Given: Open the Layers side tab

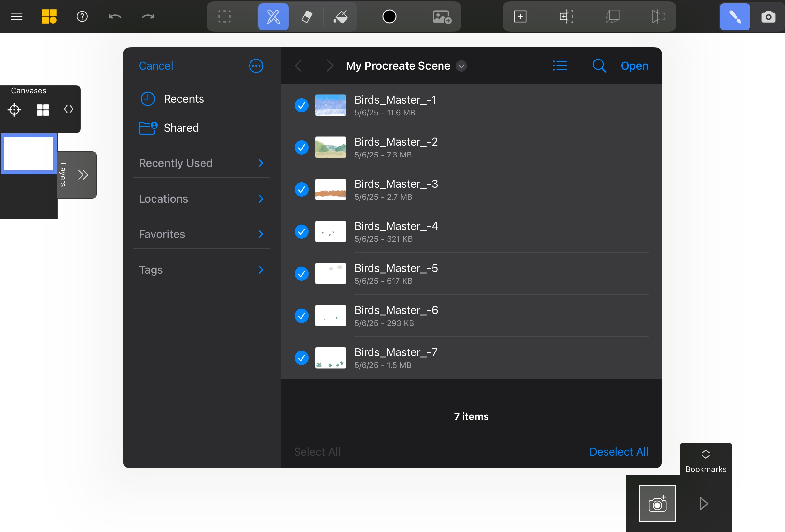Looking at the screenshot, I should pyautogui.click(x=63, y=175).
